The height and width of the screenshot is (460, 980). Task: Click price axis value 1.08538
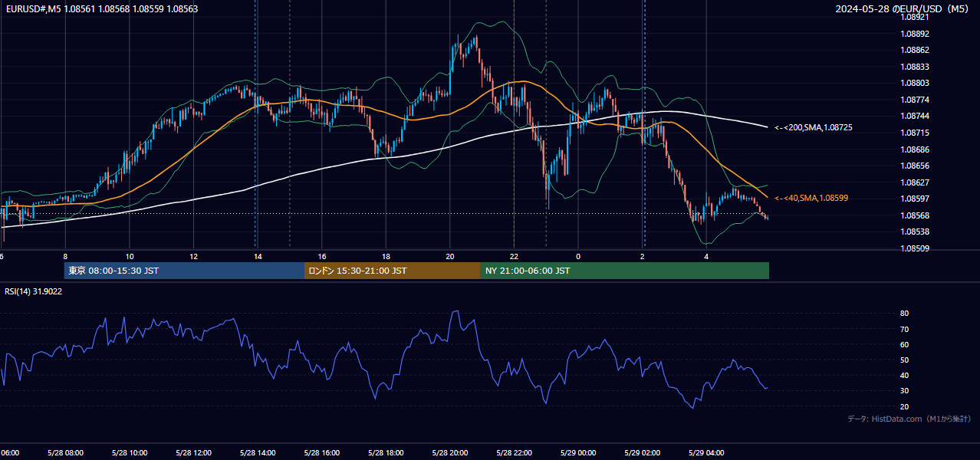(916, 232)
